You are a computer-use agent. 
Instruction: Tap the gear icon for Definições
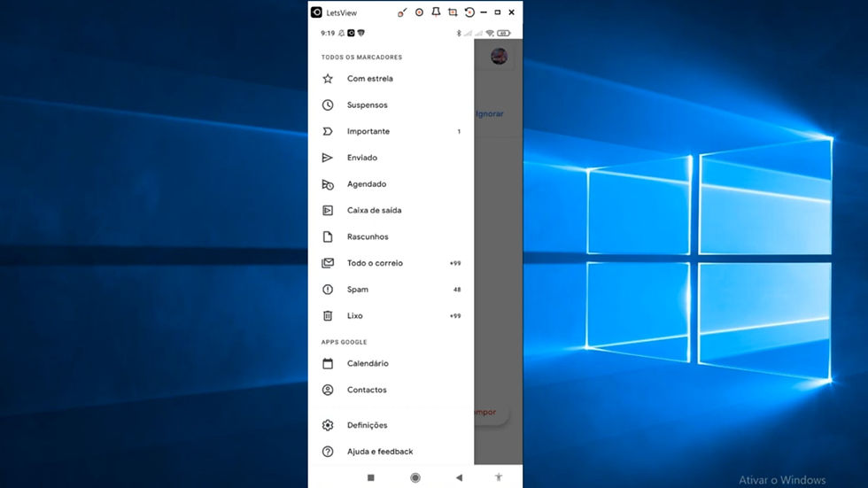coord(328,425)
